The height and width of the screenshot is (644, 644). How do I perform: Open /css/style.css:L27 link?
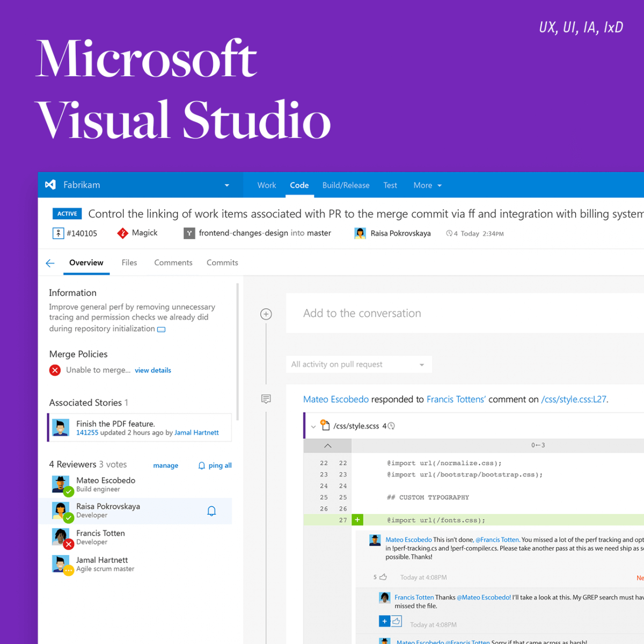click(x=574, y=399)
